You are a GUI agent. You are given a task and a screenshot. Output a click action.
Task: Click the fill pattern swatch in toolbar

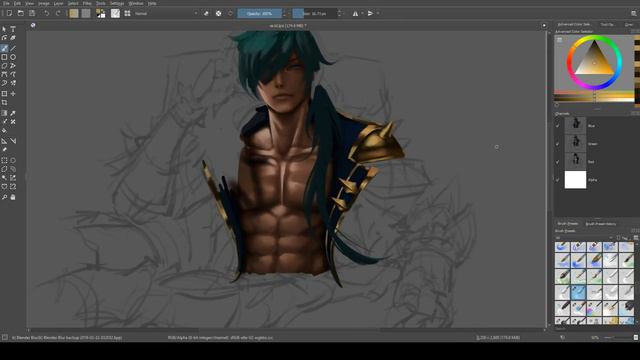coord(86,13)
